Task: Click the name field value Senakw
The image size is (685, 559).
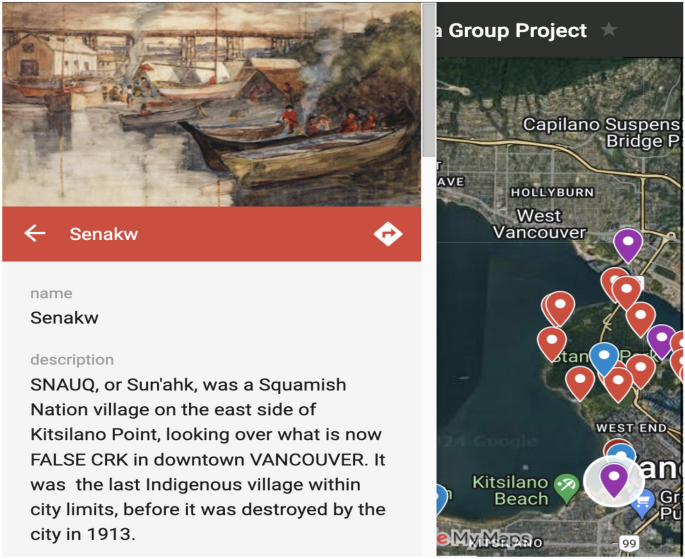Action: point(64,317)
